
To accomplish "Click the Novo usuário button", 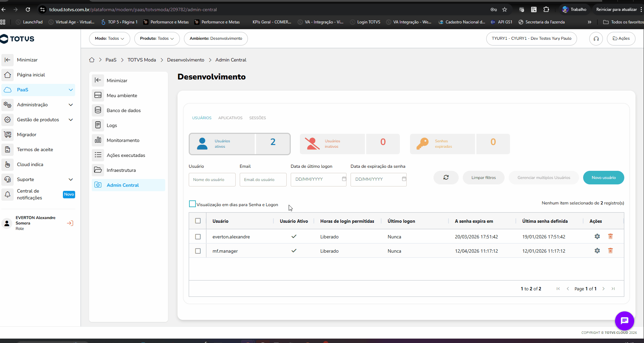I will 604,178.
